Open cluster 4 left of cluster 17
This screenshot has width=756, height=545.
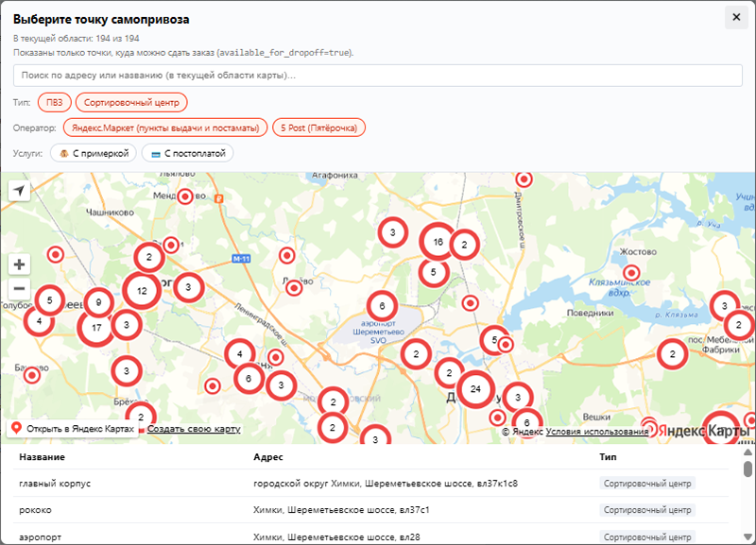pyautogui.click(x=39, y=321)
